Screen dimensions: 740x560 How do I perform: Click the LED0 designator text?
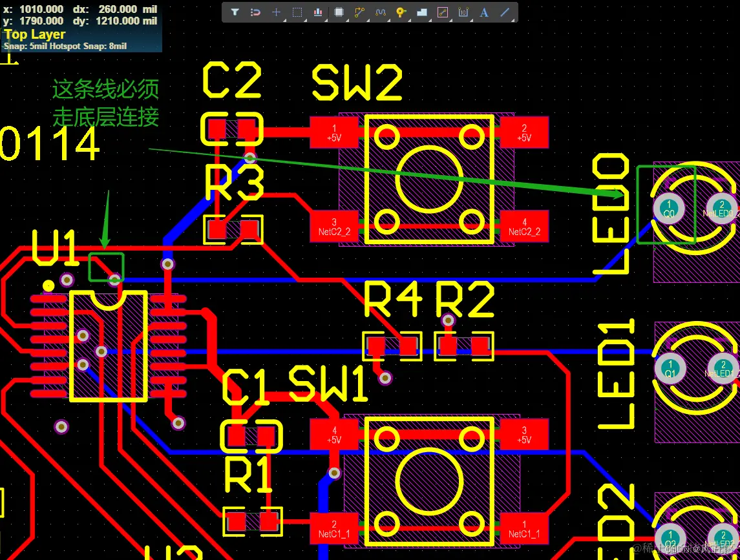tap(611, 214)
